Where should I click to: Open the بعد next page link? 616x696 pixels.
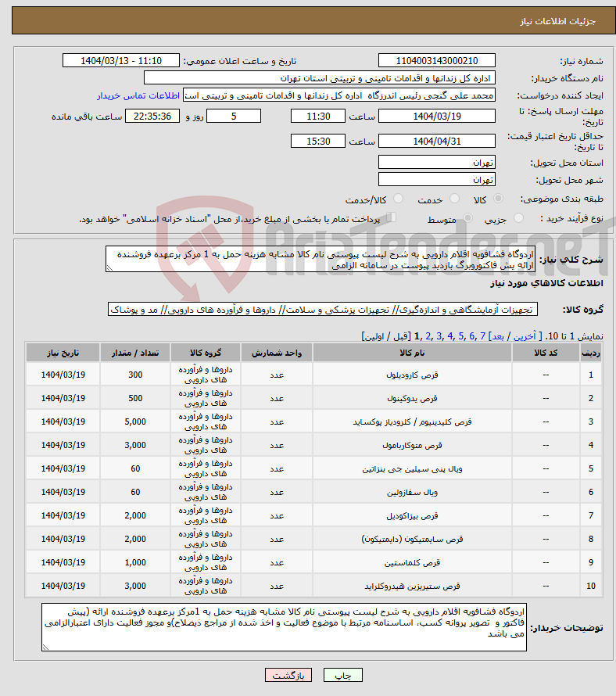pos(498,336)
